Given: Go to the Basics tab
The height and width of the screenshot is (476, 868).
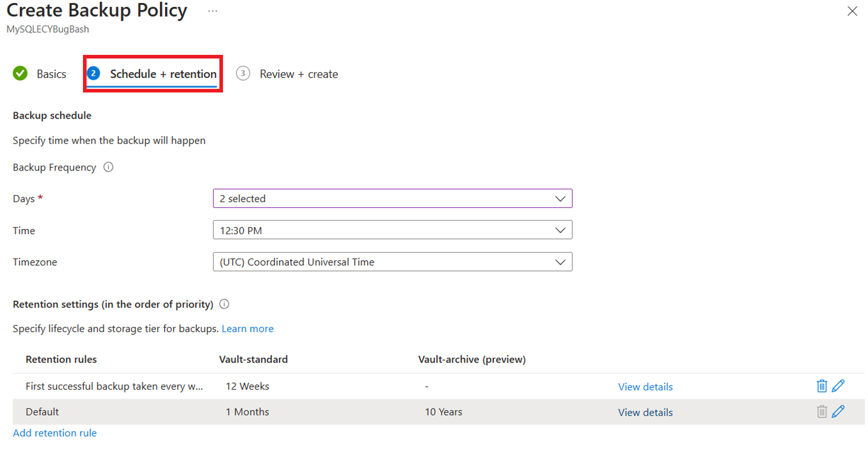Looking at the screenshot, I should coord(51,74).
